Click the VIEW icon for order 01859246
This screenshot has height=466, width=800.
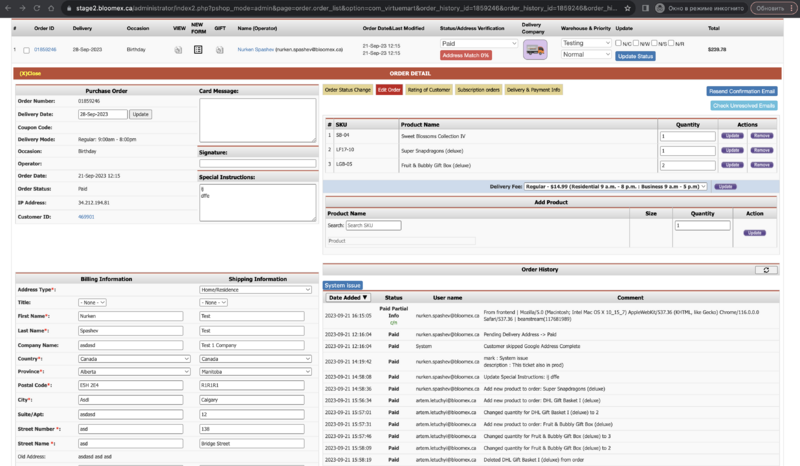point(178,50)
